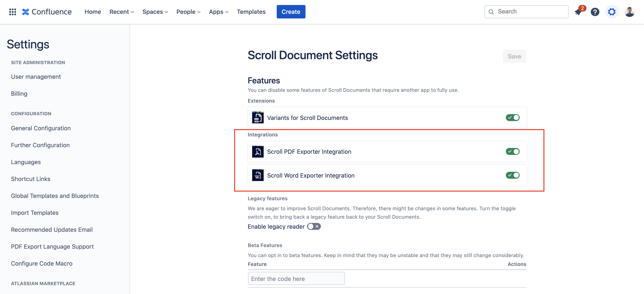Expand the Spaces dropdown menu
The width and height of the screenshot is (644, 294).
click(x=155, y=12)
